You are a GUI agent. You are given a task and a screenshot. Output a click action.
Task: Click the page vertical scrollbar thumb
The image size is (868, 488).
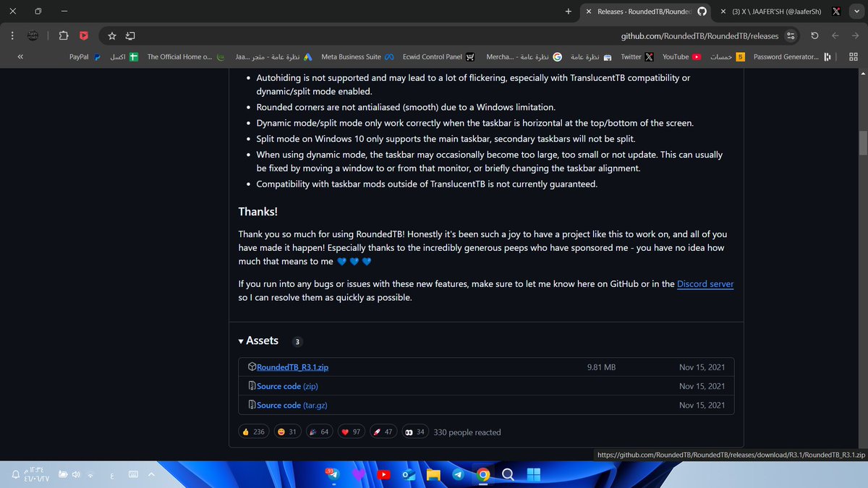coord(862,142)
